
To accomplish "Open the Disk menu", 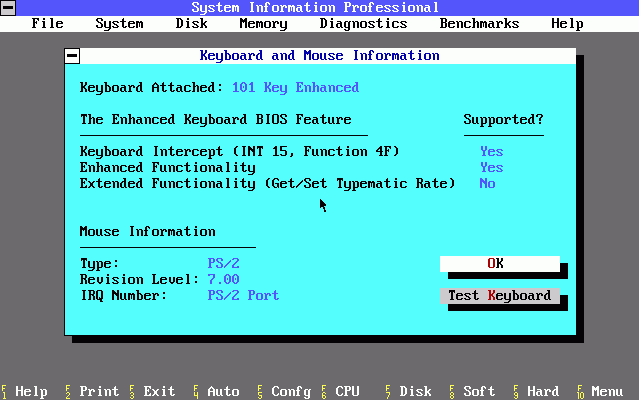I will 191,23.
